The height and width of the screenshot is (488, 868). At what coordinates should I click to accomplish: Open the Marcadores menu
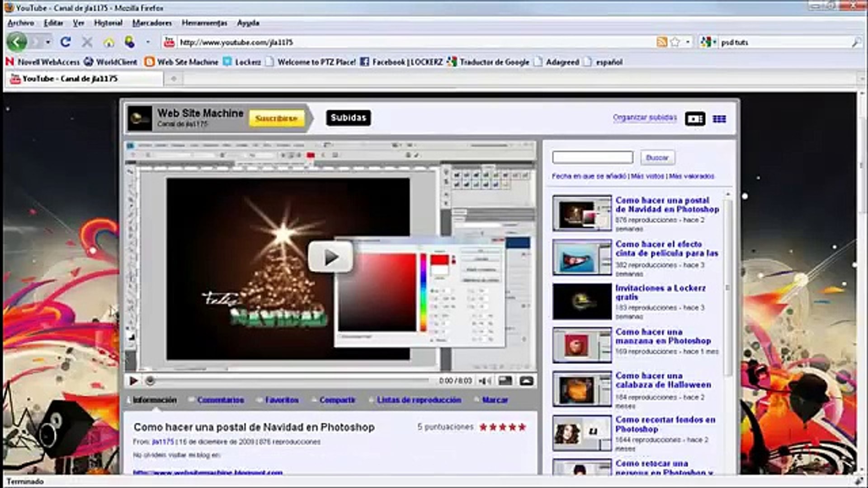click(152, 23)
